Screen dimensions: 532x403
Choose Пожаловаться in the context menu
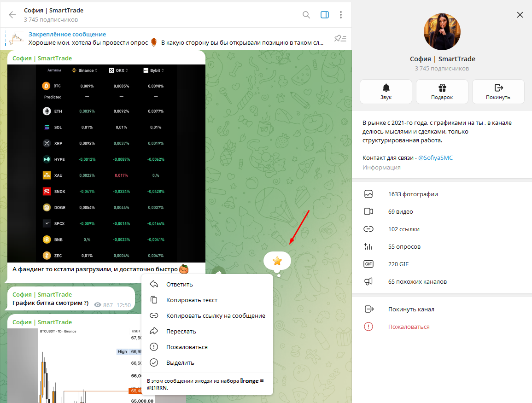point(207,347)
